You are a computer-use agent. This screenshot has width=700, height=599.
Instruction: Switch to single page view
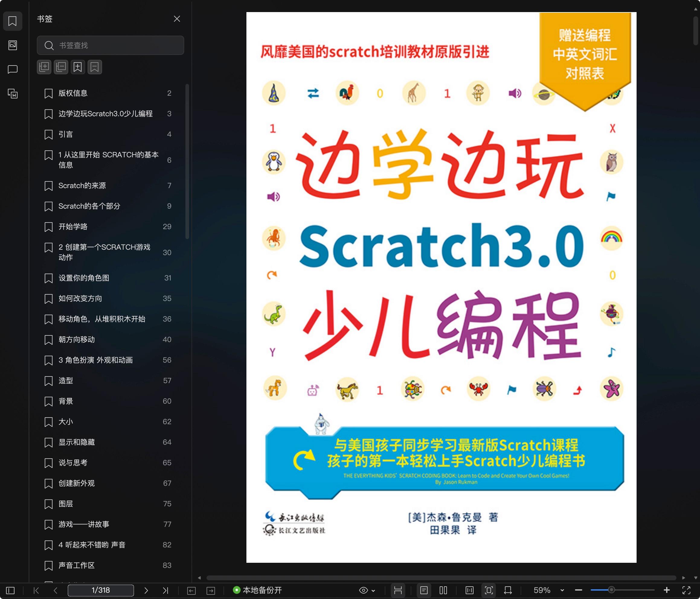(424, 590)
